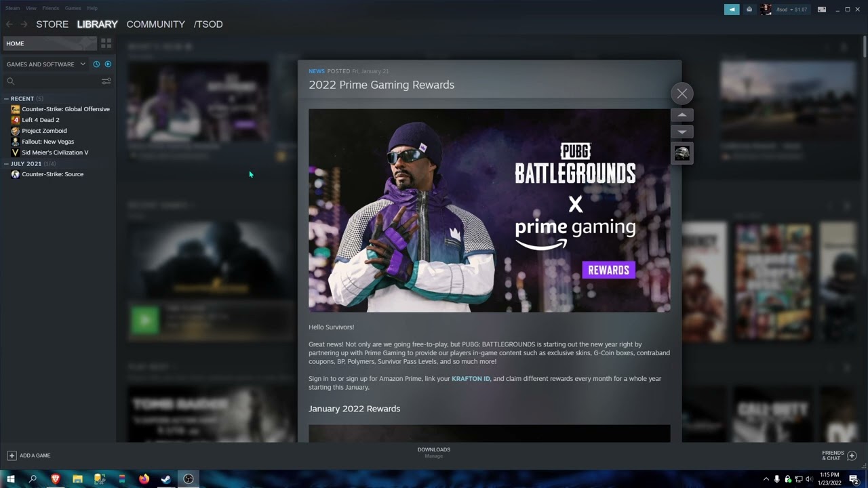
Task: Open the Help menu
Action: pos(92,8)
